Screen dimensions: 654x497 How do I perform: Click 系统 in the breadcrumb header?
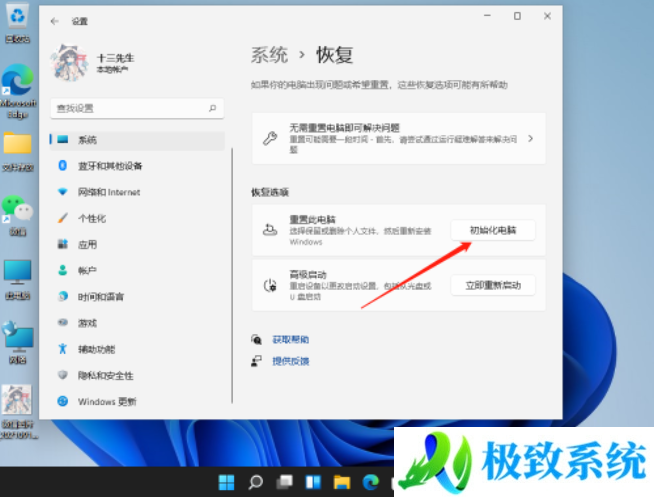269,55
